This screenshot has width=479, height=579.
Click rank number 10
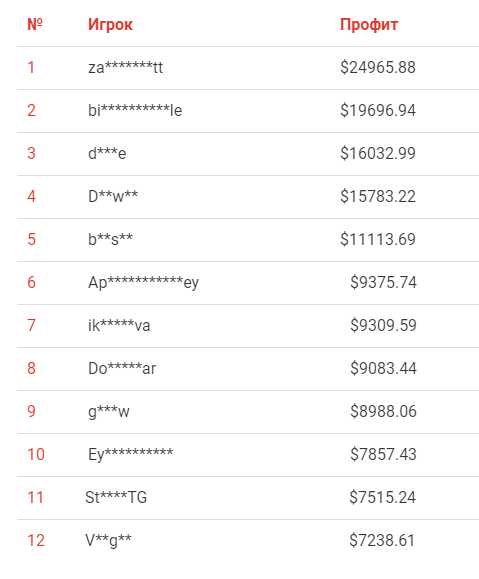[x=36, y=455]
